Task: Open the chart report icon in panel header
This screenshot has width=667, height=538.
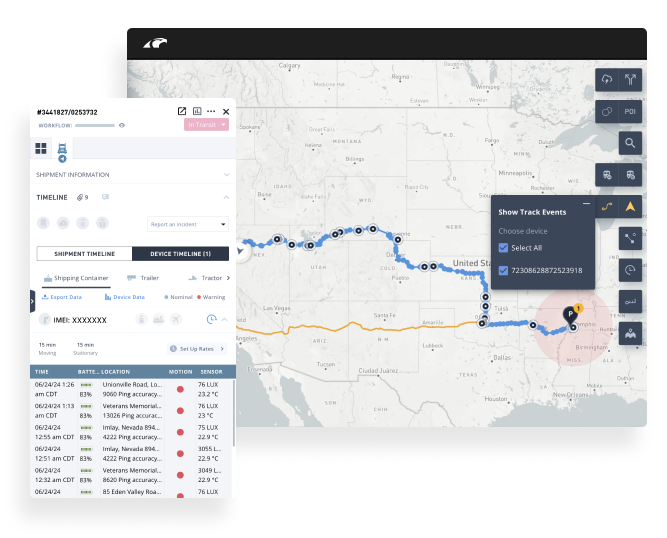Action: point(197,111)
